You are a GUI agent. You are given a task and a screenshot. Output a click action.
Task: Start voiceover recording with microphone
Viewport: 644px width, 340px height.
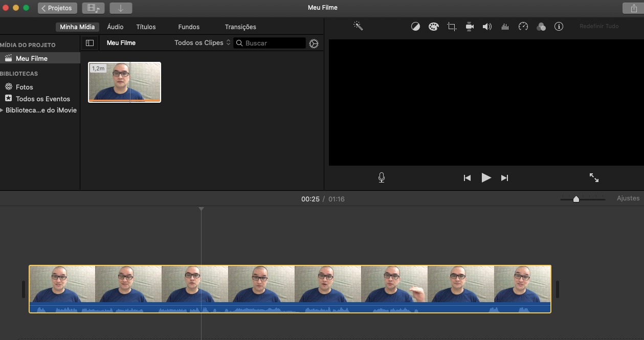(381, 178)
